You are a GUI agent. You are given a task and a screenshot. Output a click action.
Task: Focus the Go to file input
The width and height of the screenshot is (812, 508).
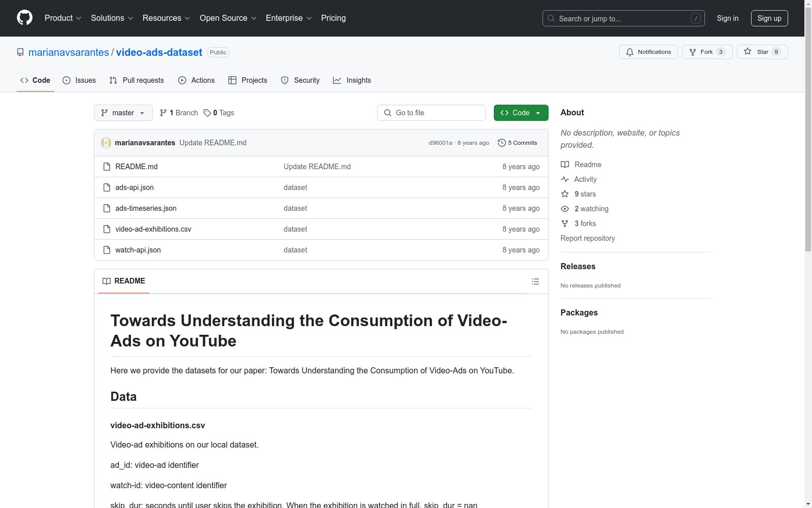[x=431, y=113]
